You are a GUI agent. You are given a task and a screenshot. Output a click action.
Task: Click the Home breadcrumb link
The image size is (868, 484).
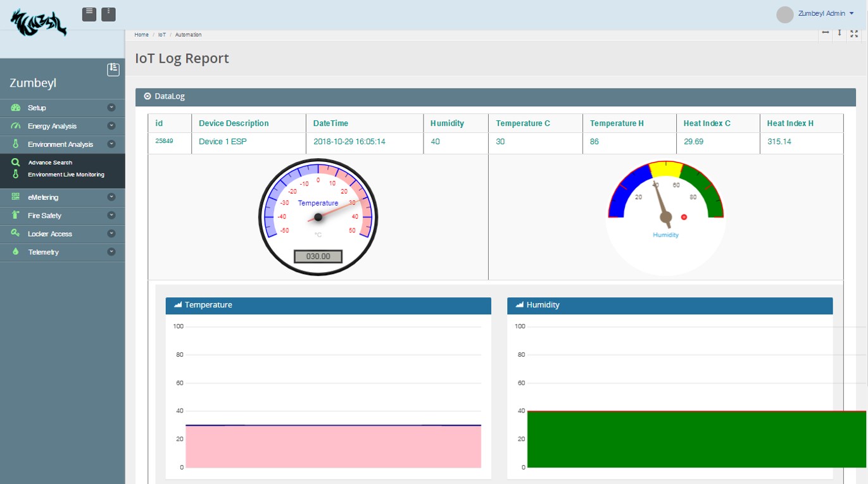tap(141, 35)
